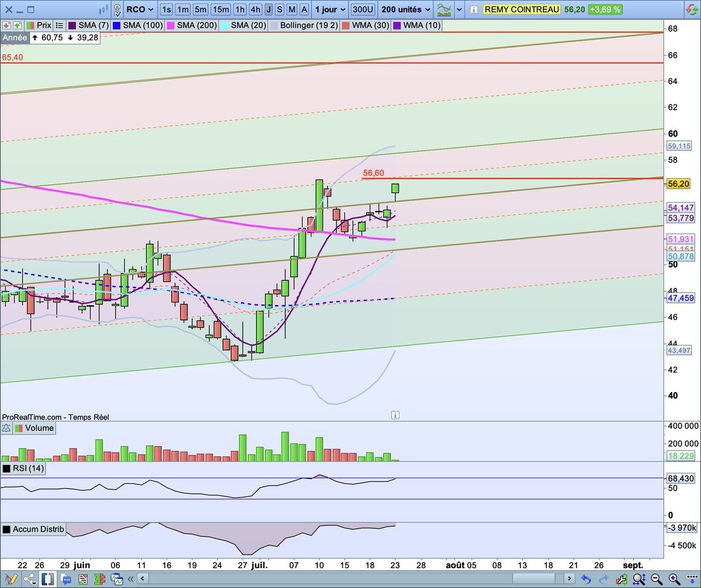This screenshot has width=701, height=588.
Task: Click the brackets icon in bottom toolbar
Action: [48, 579]
